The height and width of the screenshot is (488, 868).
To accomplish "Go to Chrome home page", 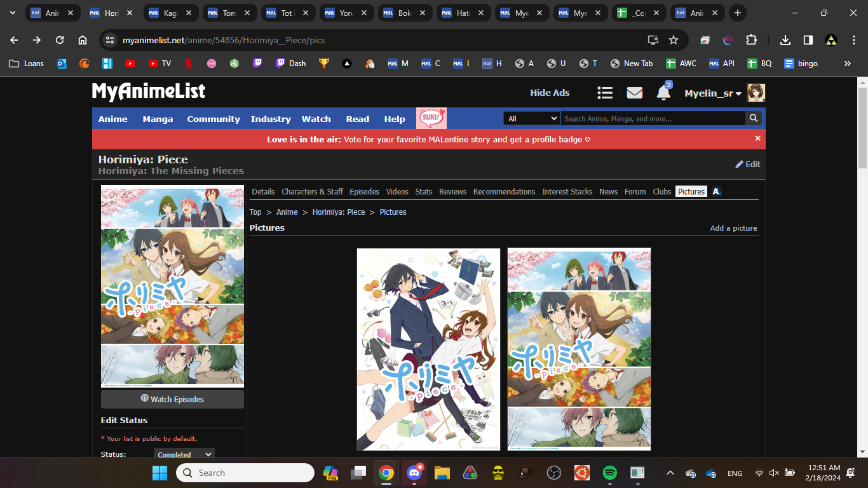I will 83,40.
